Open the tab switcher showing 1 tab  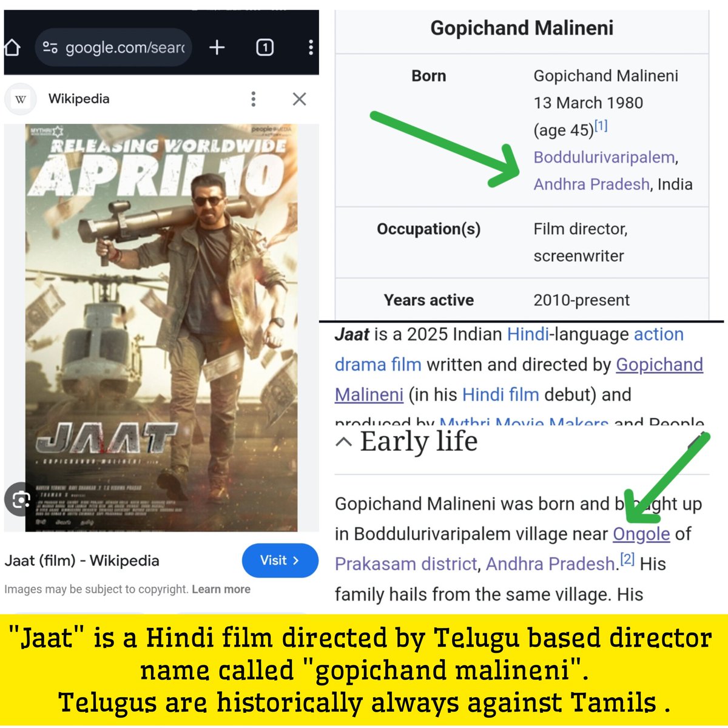pos(265,47)
